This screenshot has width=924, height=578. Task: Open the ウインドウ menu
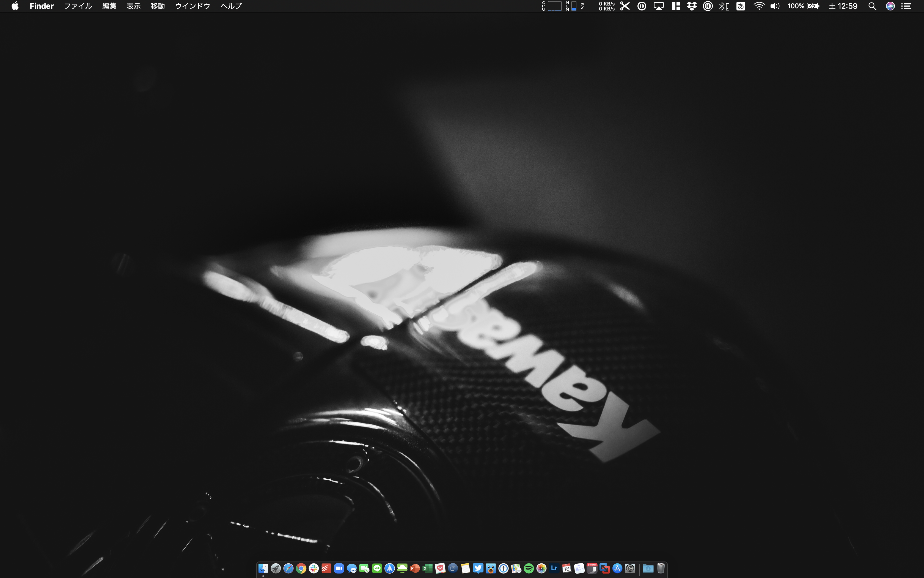[x=193, y=6]
